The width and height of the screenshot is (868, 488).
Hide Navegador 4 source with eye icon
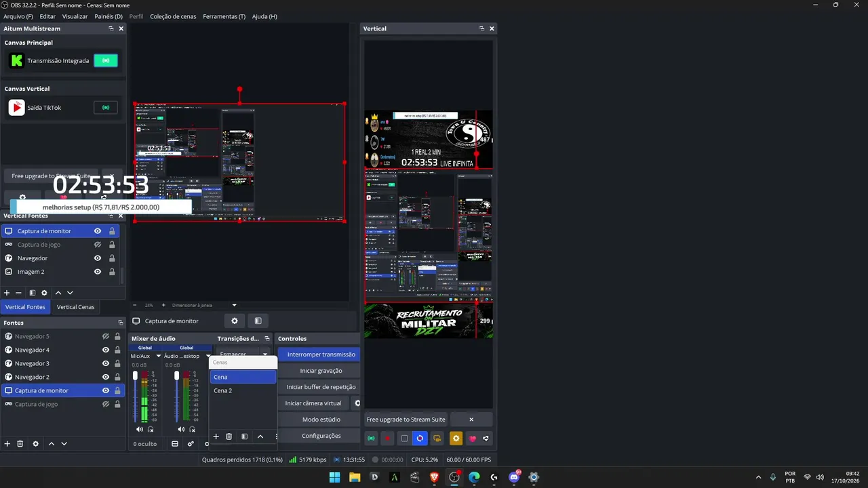106,350
